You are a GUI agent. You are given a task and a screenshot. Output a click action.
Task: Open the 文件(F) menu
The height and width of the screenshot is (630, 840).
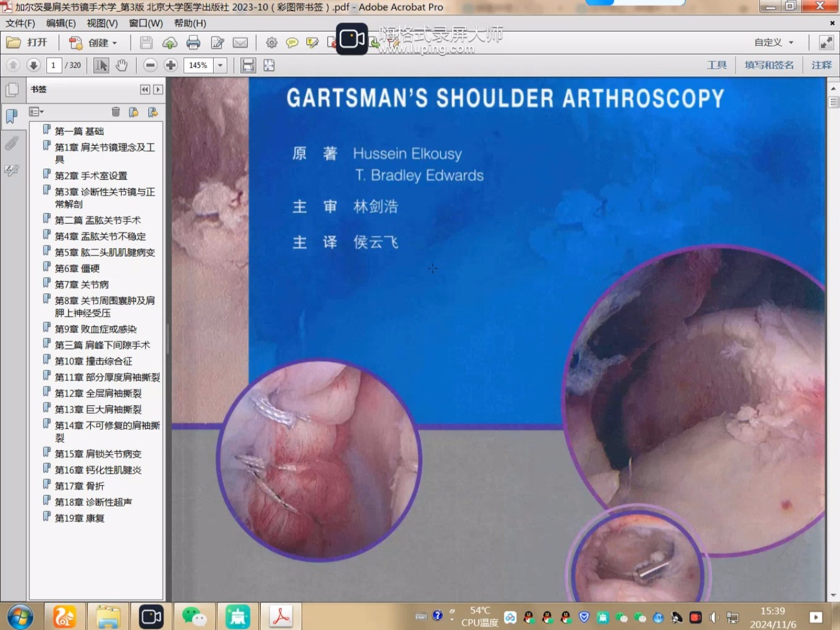point(21,23)
